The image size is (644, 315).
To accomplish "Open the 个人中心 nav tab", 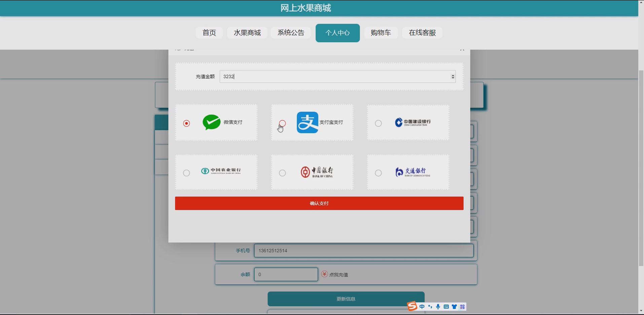I will [337, 33].
